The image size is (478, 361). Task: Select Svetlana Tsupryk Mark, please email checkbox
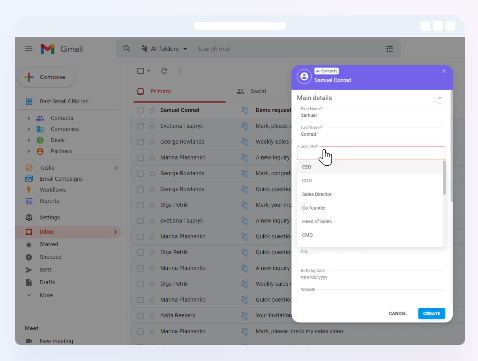click(140, 126)
